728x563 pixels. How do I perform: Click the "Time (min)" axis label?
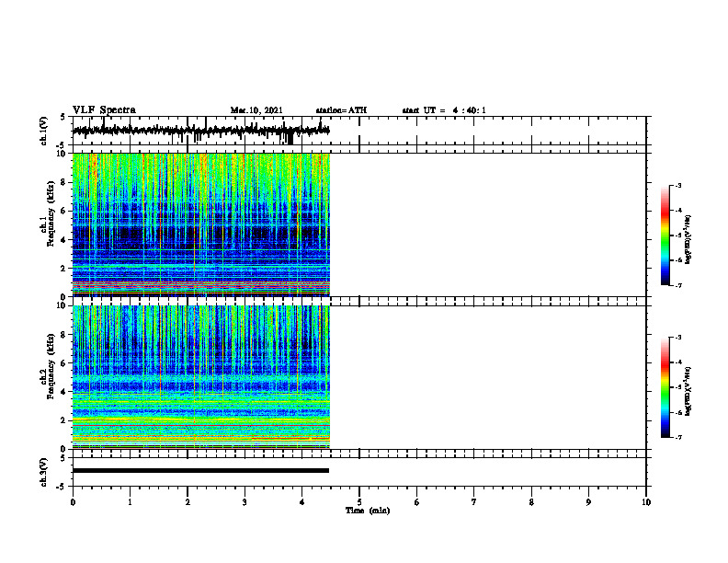click(x=368, y=511)
